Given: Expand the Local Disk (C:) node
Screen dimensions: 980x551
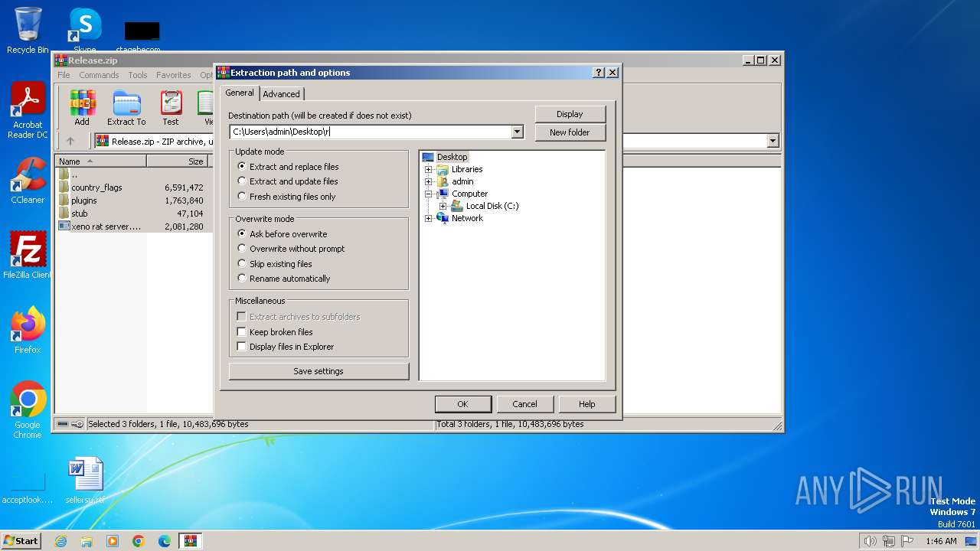Looking at the screenshot, I should (x=443, y=206).
